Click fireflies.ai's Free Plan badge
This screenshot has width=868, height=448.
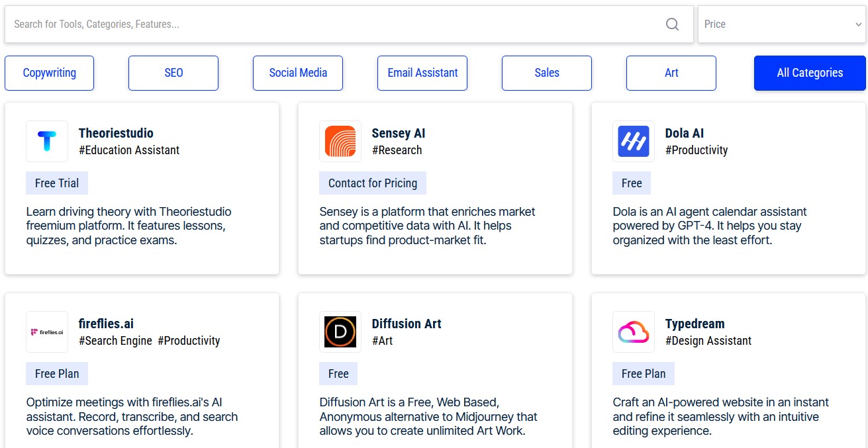[x=57, y=374]
